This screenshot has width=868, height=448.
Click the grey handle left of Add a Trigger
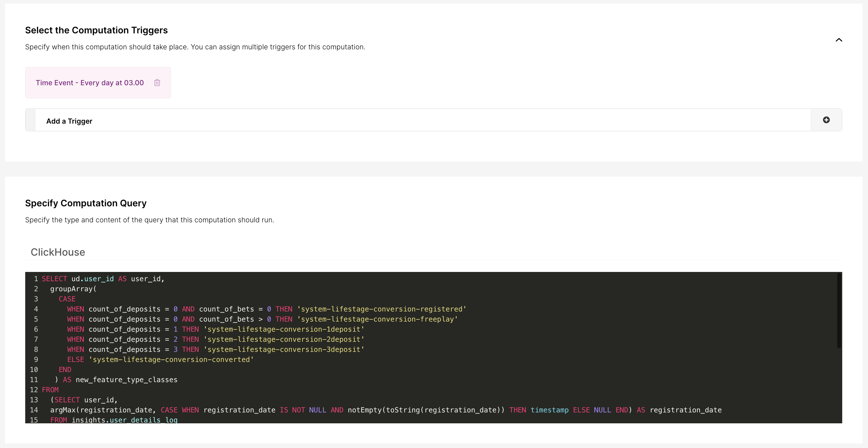31,120
